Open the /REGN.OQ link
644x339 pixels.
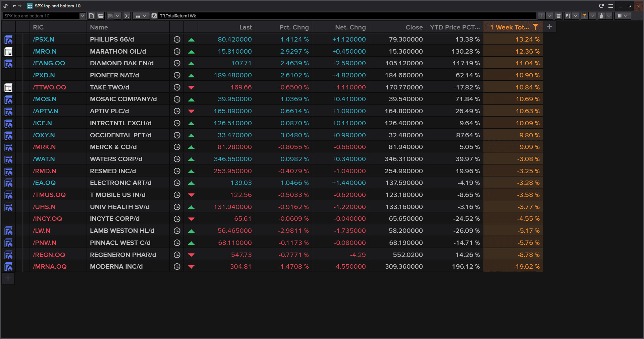49,255
